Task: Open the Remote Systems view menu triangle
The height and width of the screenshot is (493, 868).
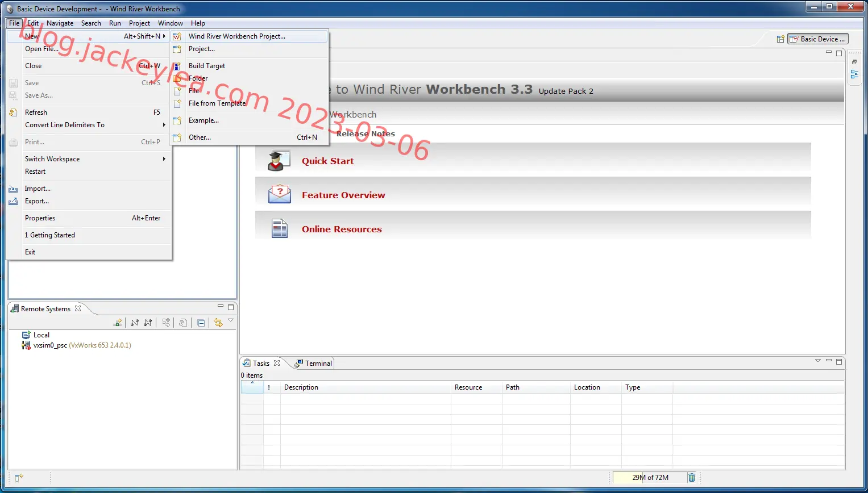Action: click(231, 321)
